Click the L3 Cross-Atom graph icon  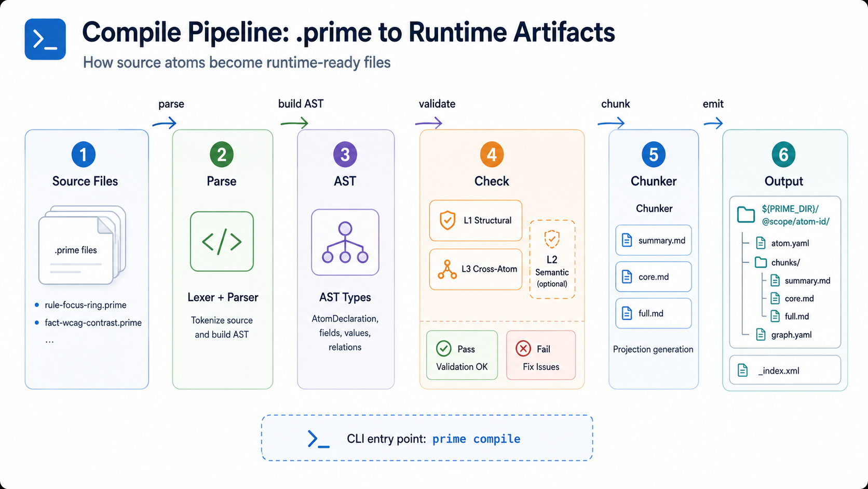tap(447, 269)
